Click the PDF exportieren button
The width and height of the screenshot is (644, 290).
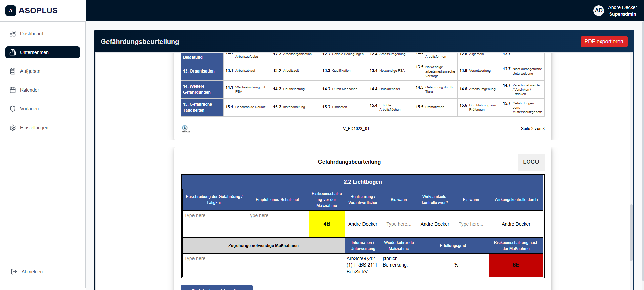[604, 42]
